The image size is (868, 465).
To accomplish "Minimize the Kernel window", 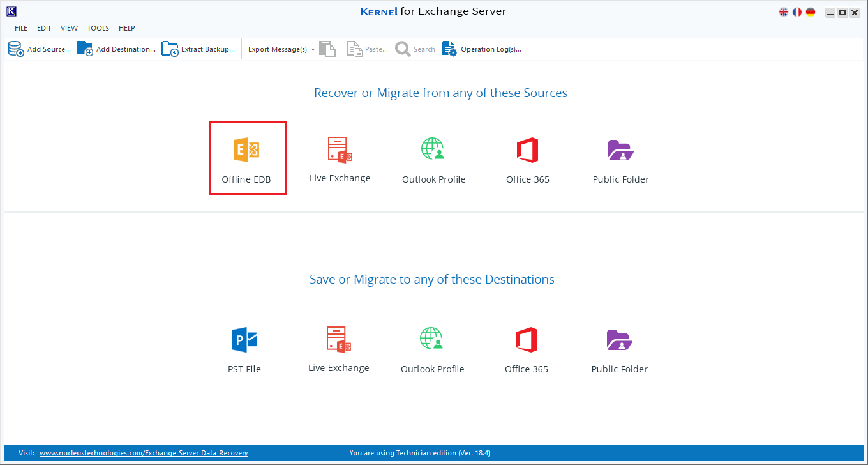I will click(830, 12).
